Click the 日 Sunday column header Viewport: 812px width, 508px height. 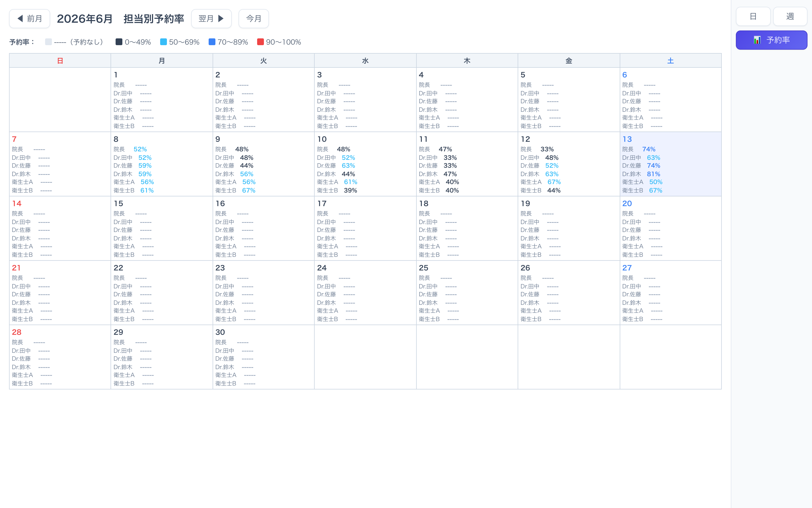coord(60,60)
